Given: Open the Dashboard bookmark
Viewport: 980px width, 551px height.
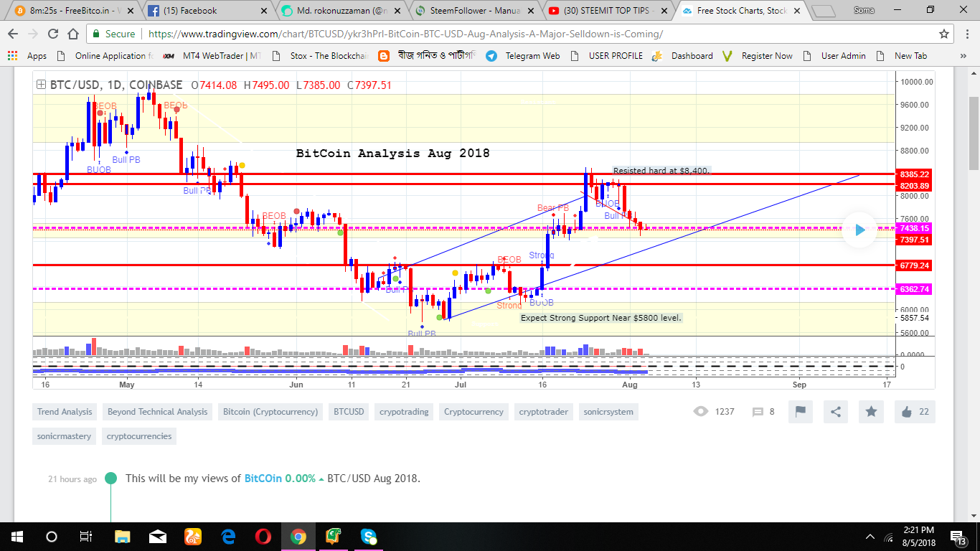Looking at the screenshot, I should tap(682, 56).
